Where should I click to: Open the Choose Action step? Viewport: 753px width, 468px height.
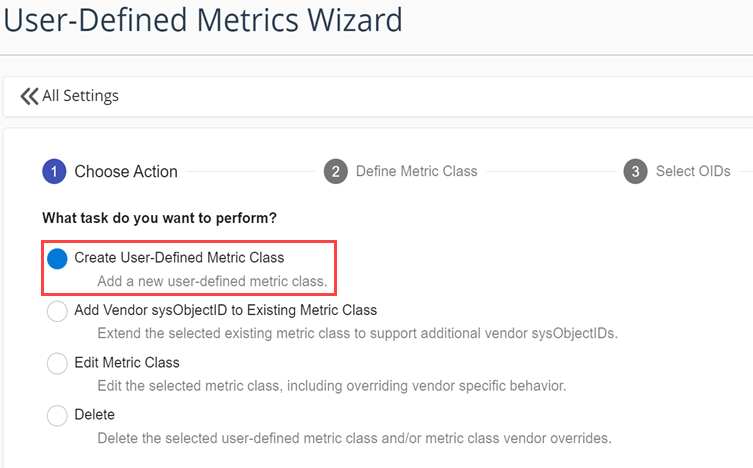click(126, 171)
